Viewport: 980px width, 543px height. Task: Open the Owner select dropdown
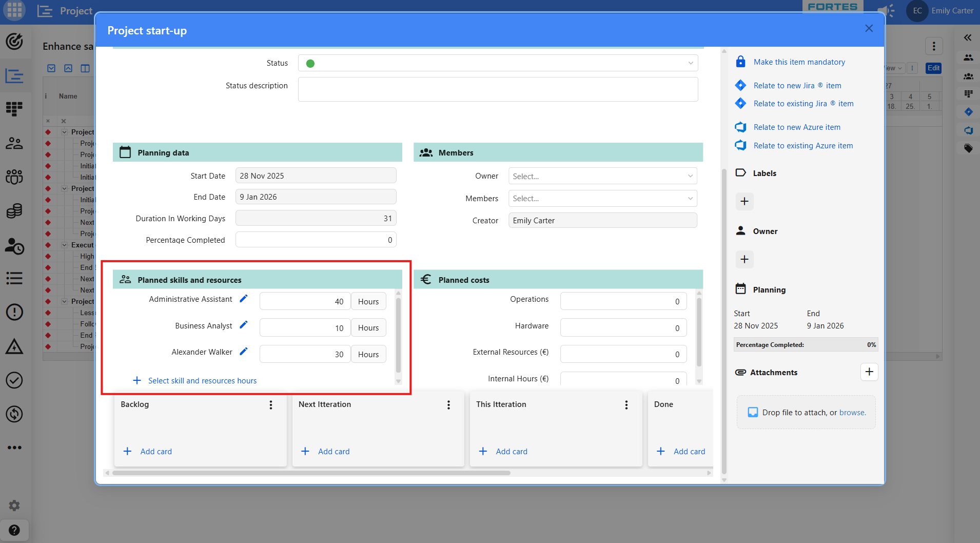coord(602,176)
